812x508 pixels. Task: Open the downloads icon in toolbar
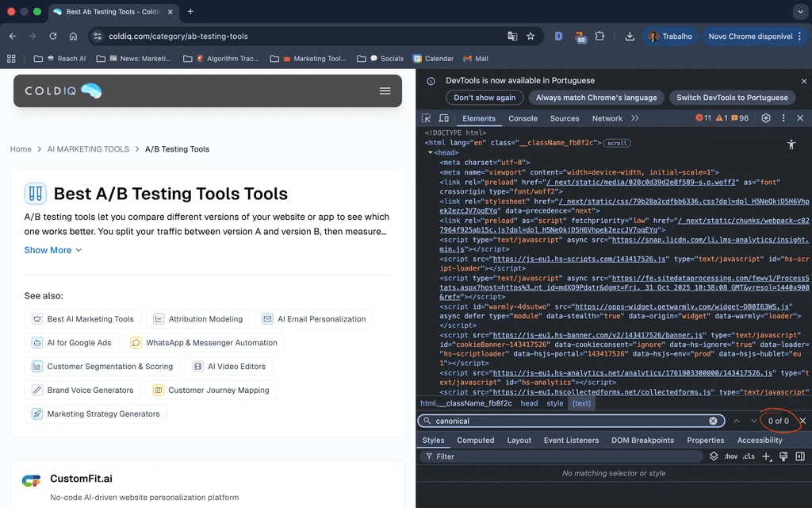[x=629, y=37]
